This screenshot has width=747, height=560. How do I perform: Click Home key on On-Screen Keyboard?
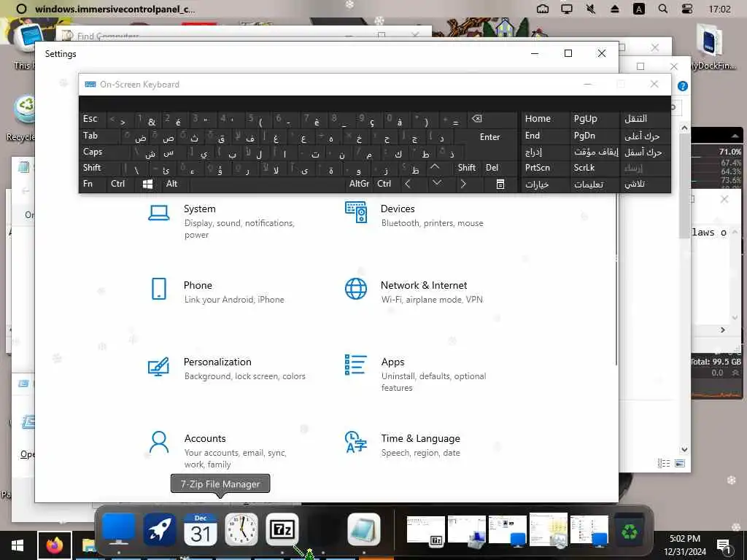[544, 120]
